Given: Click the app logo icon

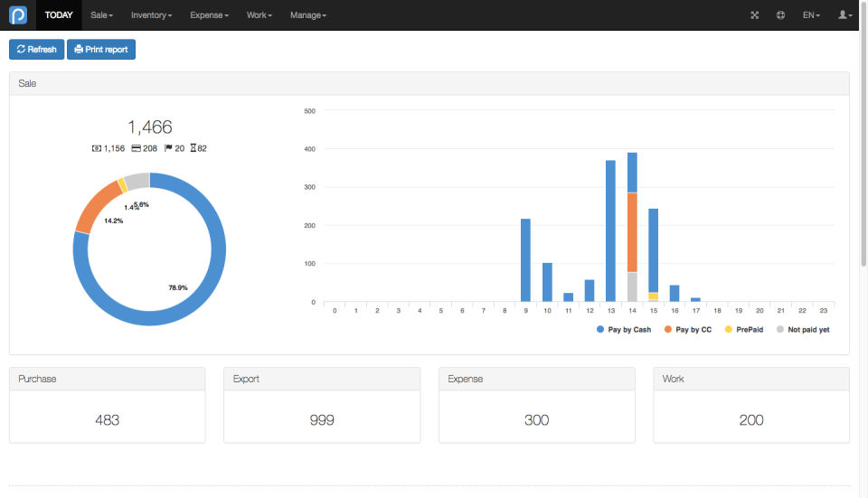Looking at the screenshot, I should 18,15.
